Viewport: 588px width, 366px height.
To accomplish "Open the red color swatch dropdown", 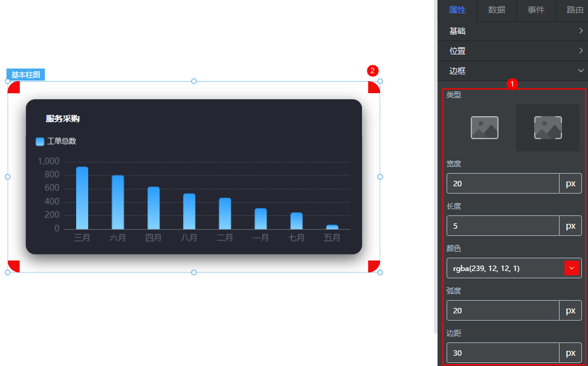I will (572, 268).
